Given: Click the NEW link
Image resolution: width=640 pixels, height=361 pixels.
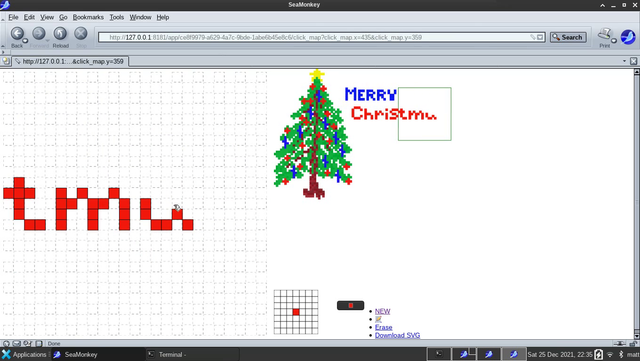Looking at the screenshot, I should pyautogui.click(x=382, y=311).
